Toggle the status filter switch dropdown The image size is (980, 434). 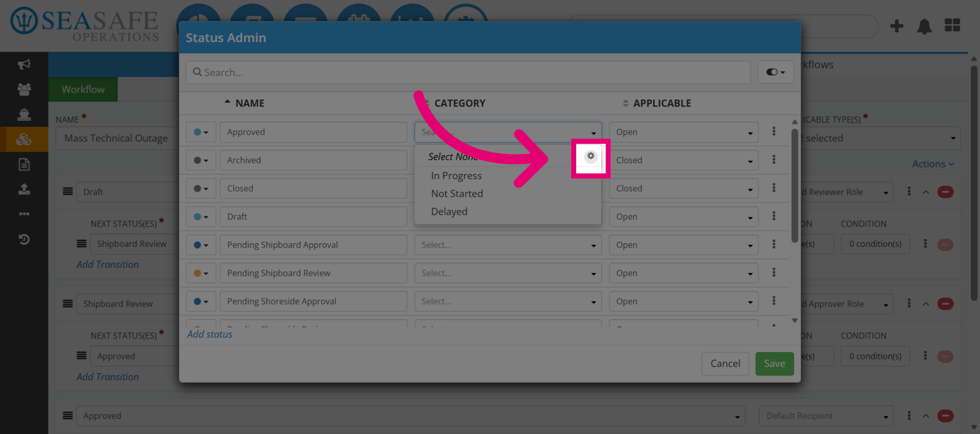click(775, 72)
